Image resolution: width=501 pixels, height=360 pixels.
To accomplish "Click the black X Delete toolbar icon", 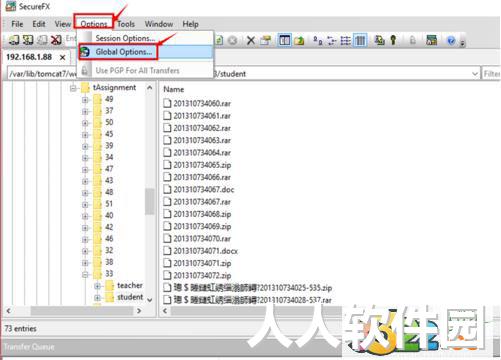I will [251, 40].
